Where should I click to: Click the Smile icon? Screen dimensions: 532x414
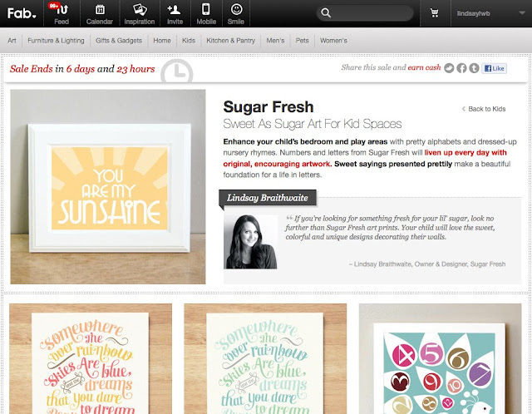point(236,14)
